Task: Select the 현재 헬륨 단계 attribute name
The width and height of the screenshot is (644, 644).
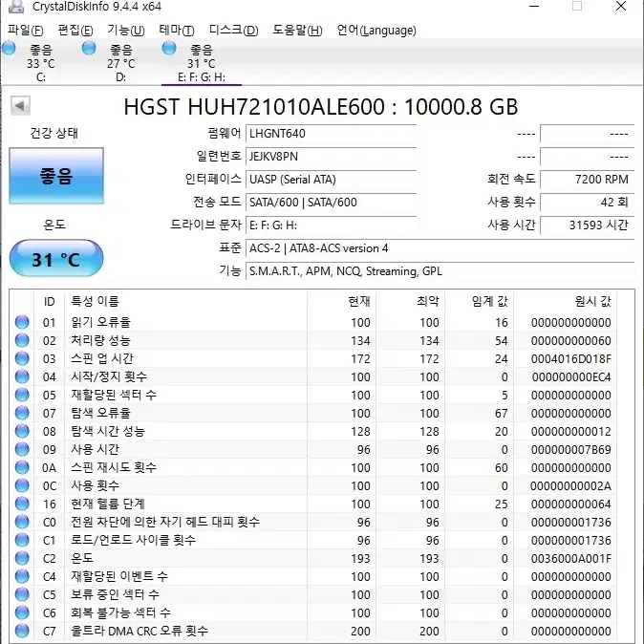Action: pyautogui.click(x=108, y=504)
